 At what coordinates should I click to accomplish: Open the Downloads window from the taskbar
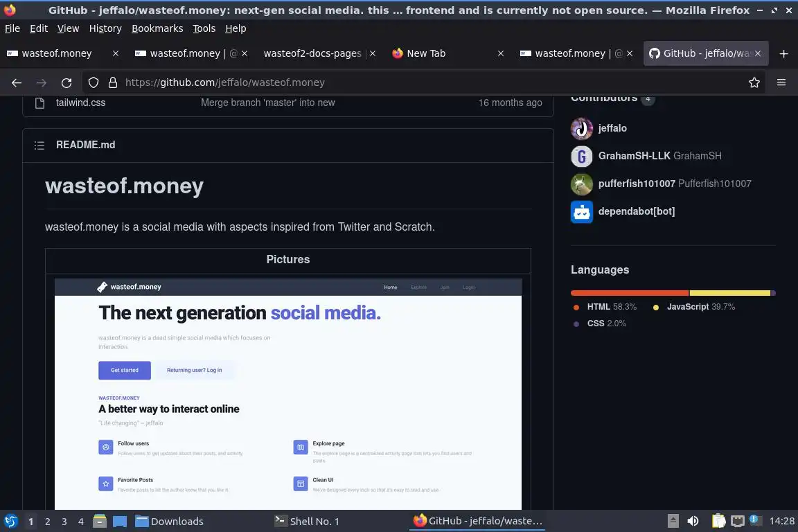(x=170, y=522)
